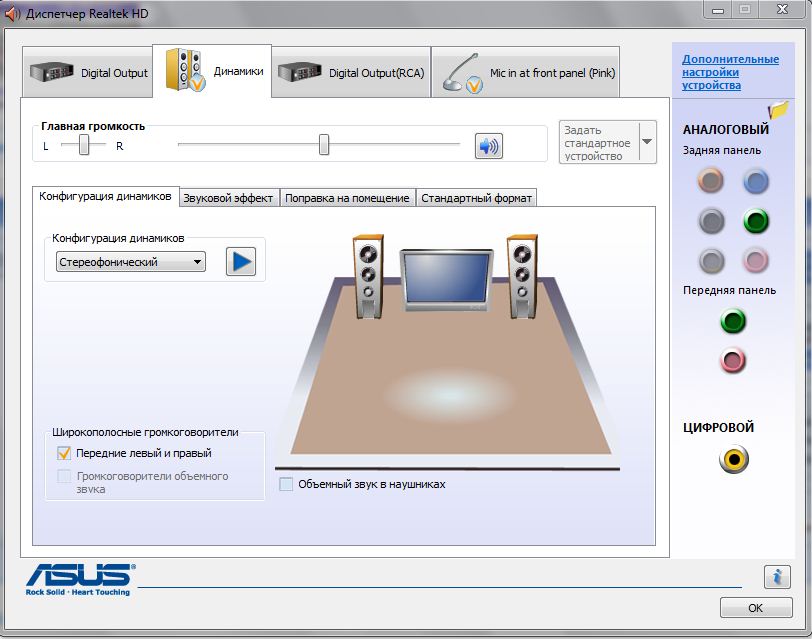
Task: Minimize the Realtek HD window
Action: point(718,9)
